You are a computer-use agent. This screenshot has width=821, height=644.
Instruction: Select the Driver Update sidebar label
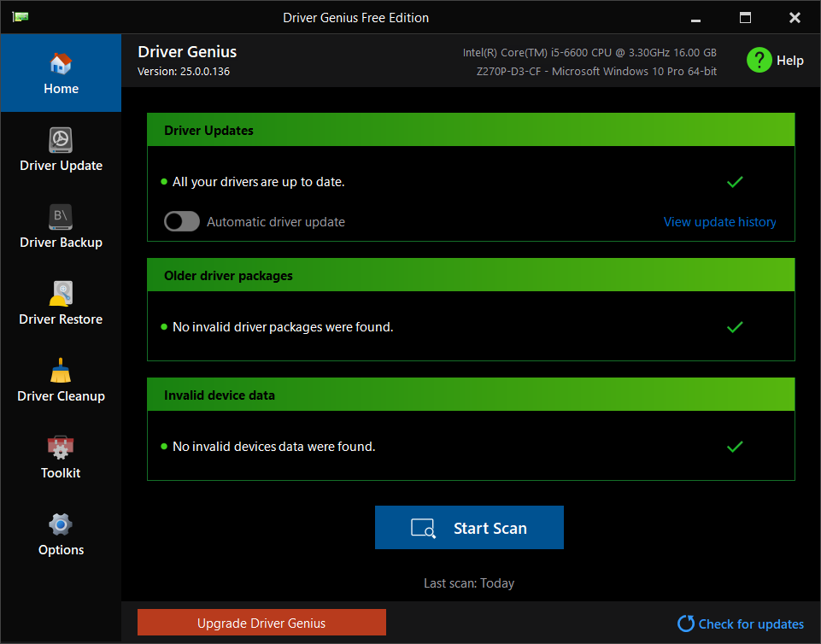point(61,166)
